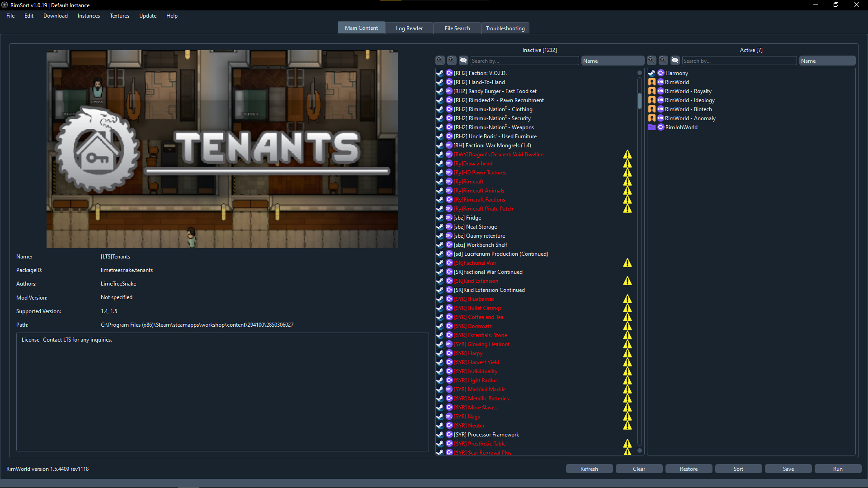Select [sd] Luciferium Production (Continued) row

(536, 253)
